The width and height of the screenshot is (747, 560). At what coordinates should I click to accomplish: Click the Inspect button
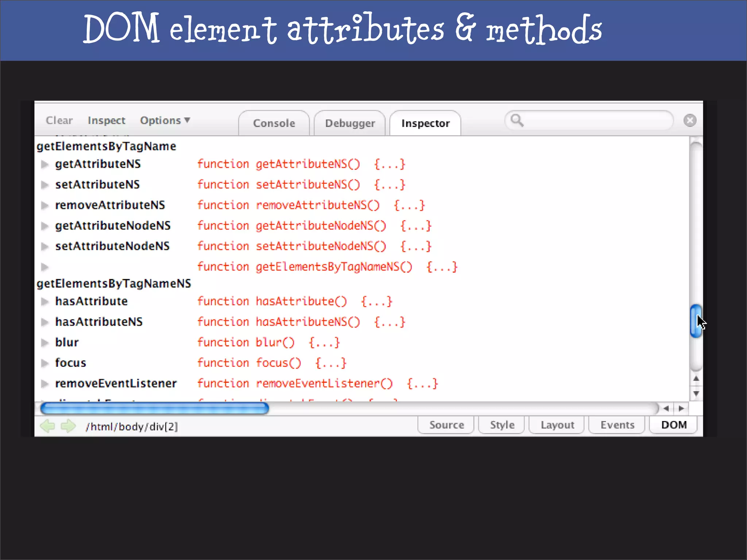point(106,120)
